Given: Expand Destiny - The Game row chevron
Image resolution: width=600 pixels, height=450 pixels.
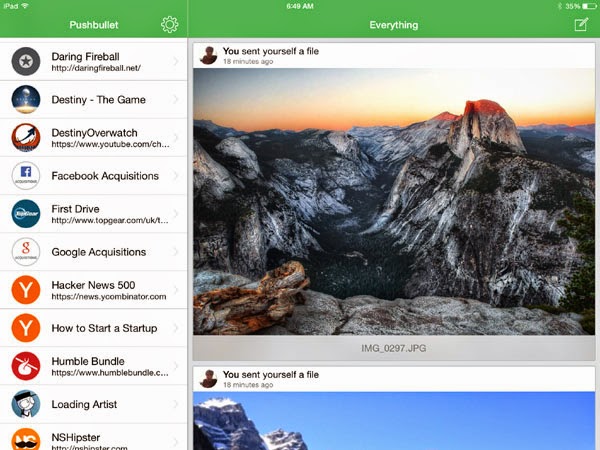Looking at the screenshot, I should click(176, 99).
